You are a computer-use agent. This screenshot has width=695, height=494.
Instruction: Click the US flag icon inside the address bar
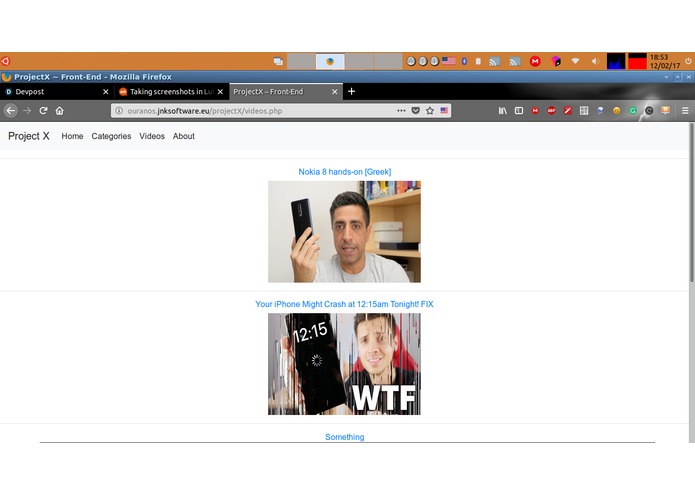click(444, 111)
